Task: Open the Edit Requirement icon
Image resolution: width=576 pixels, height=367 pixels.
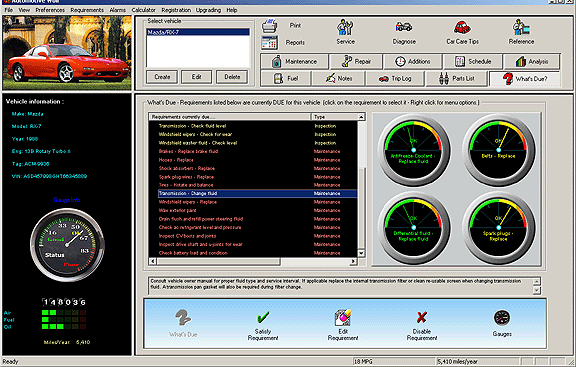Action: coord(343,317)
